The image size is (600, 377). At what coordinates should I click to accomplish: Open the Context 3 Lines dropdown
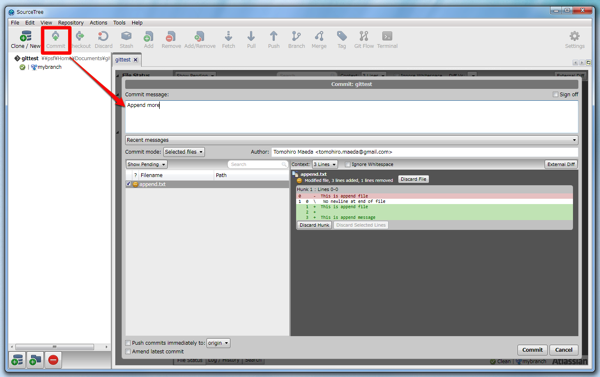(324, 164)
